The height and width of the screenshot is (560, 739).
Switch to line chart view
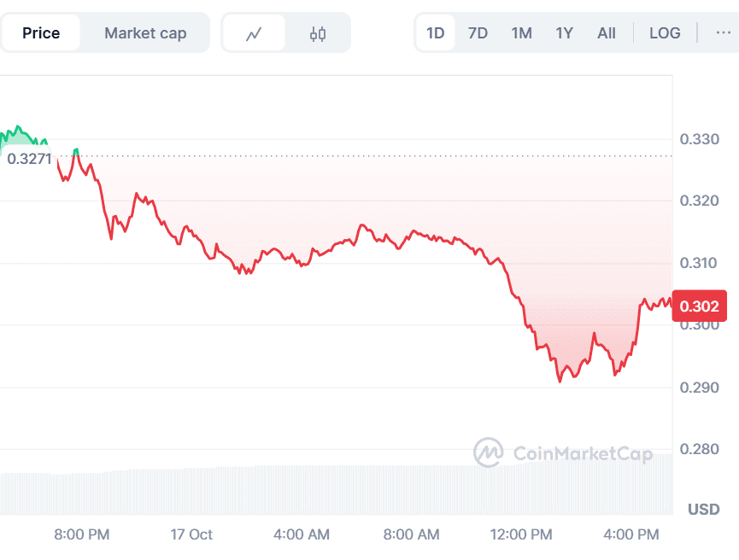253,33
